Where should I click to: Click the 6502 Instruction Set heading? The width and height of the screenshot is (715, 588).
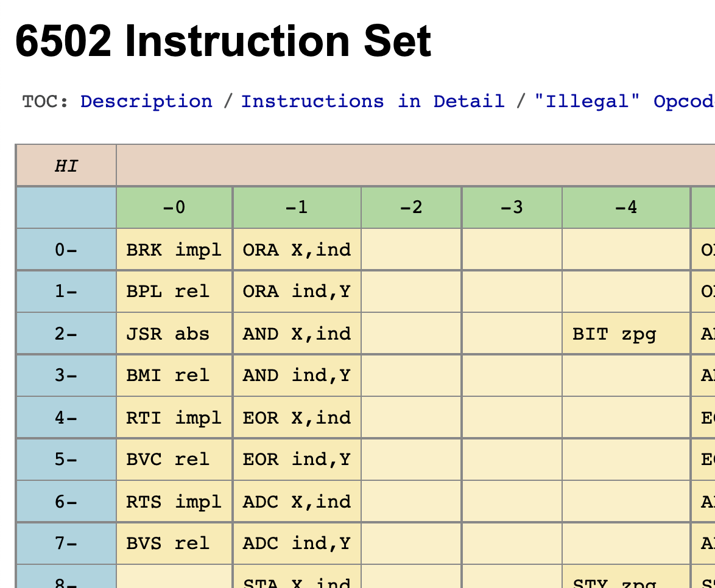click(x=223, y=41)
